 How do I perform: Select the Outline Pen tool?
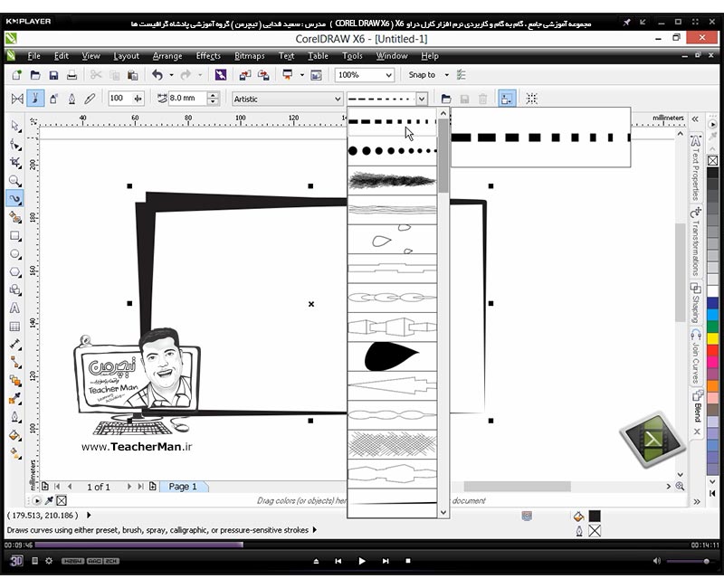point(15,417)
